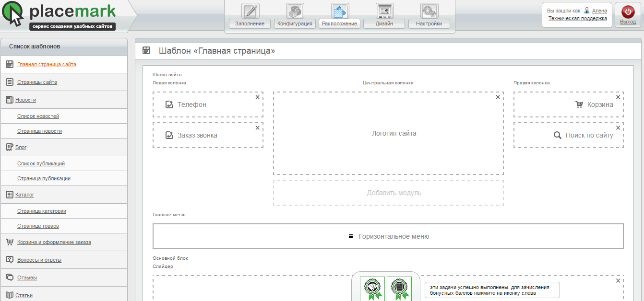Click the first green award badge icon

(x=372, y=289)
